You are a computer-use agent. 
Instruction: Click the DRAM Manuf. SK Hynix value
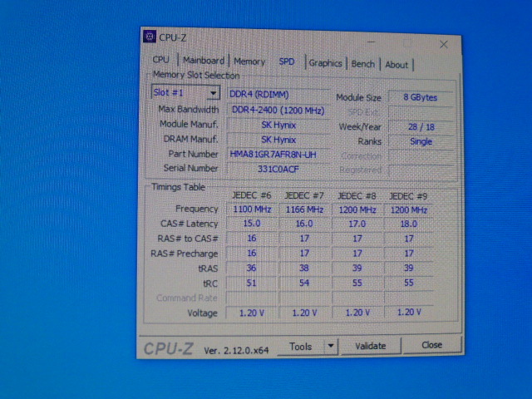tap(278, 140)
